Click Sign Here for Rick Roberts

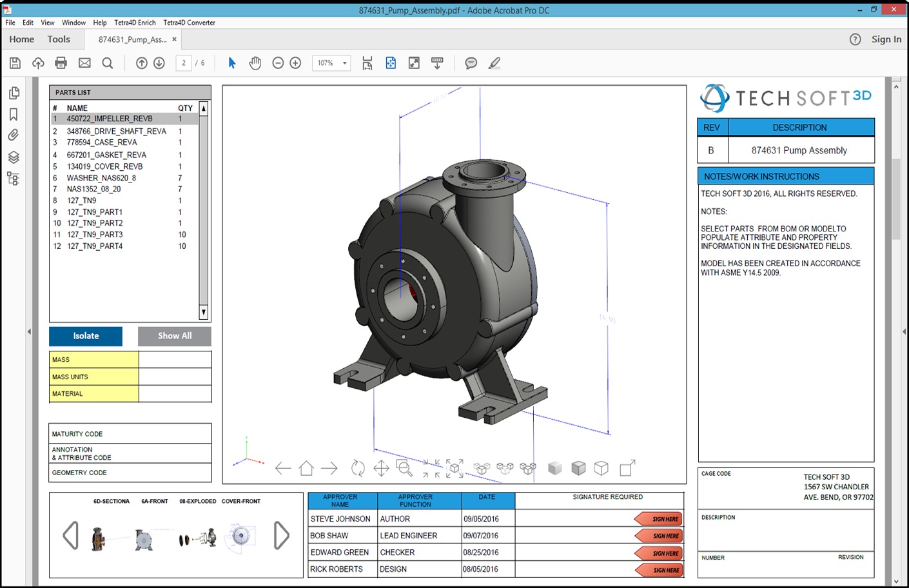(x=659, y=570)
